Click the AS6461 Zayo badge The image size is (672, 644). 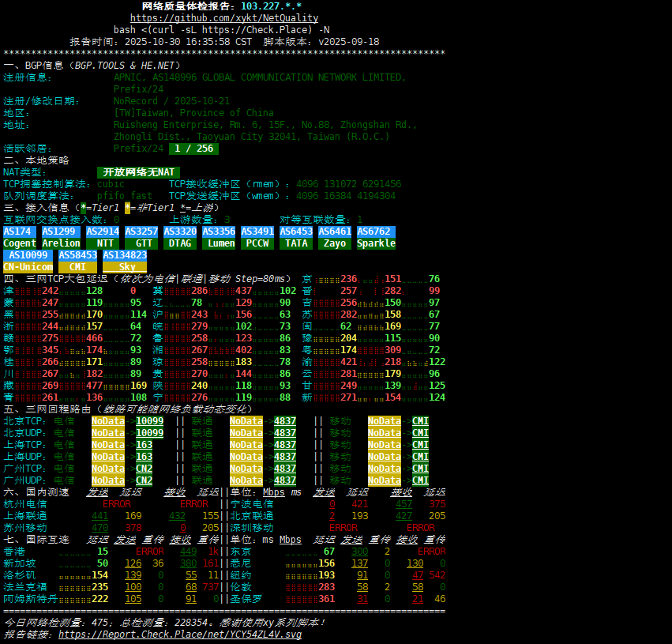click(x=335, y=237)
